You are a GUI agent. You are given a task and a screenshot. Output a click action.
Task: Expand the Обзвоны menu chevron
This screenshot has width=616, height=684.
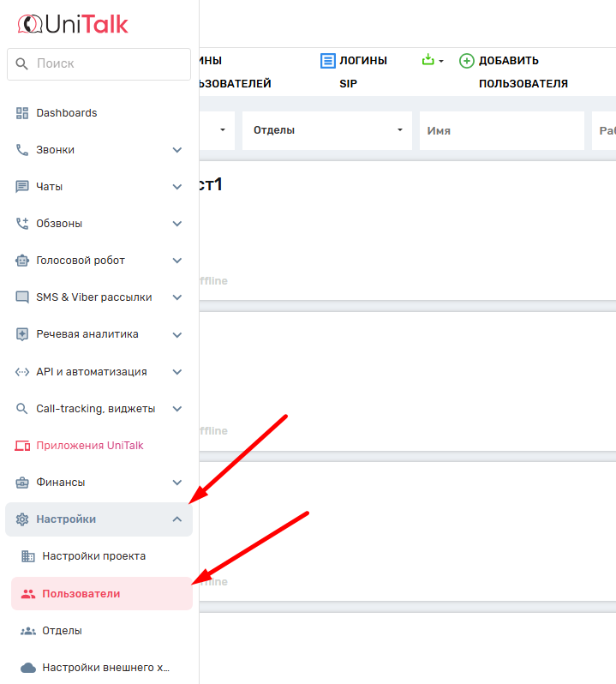pyautogui.click(x=177, y=224)
